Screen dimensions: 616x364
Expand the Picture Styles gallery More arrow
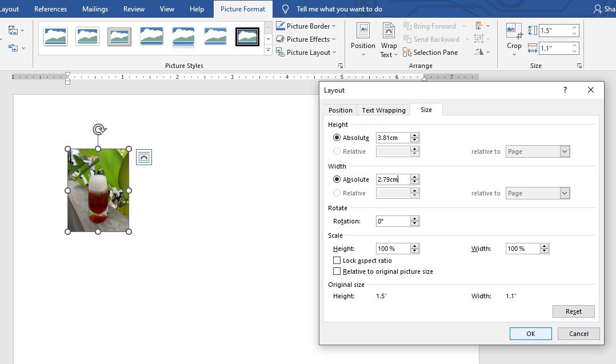pos(268,51)
